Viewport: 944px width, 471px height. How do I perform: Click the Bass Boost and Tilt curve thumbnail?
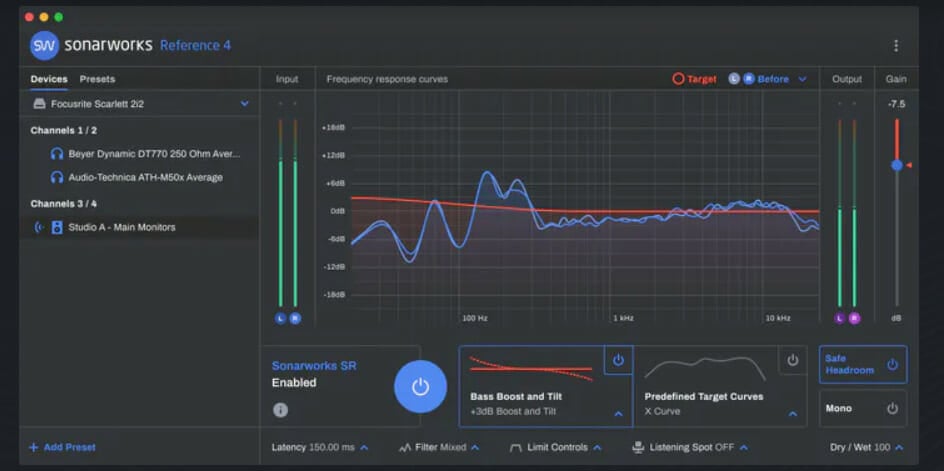531,368
